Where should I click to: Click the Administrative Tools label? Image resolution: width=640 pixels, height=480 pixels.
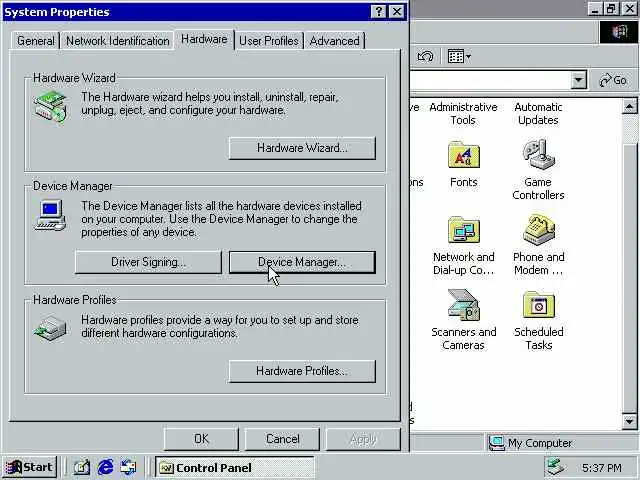[463, 113]
